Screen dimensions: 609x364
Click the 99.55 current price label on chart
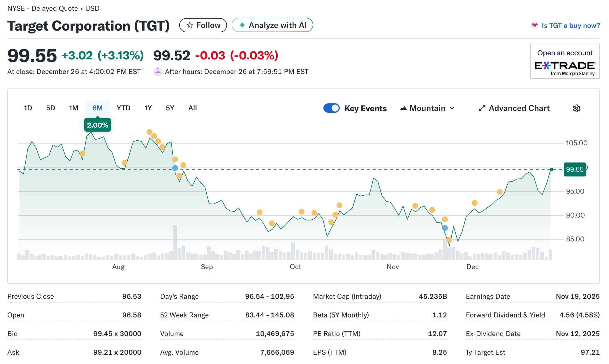575,169
